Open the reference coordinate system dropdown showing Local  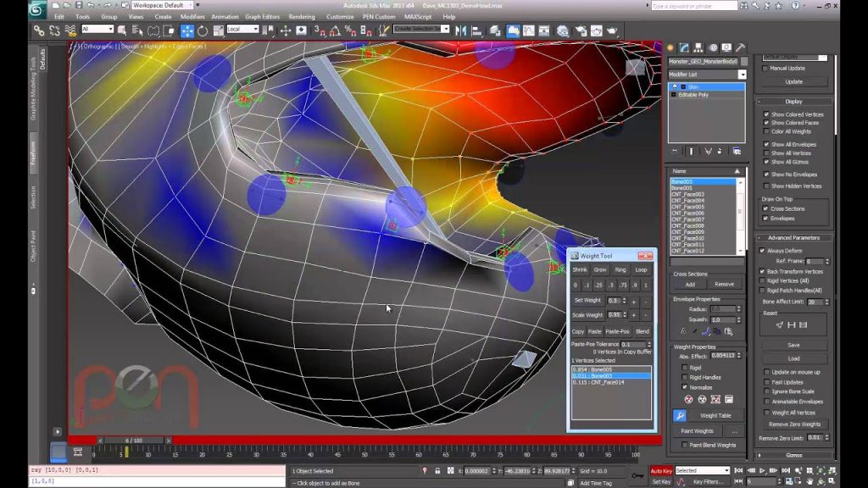(x=243, y=28)
